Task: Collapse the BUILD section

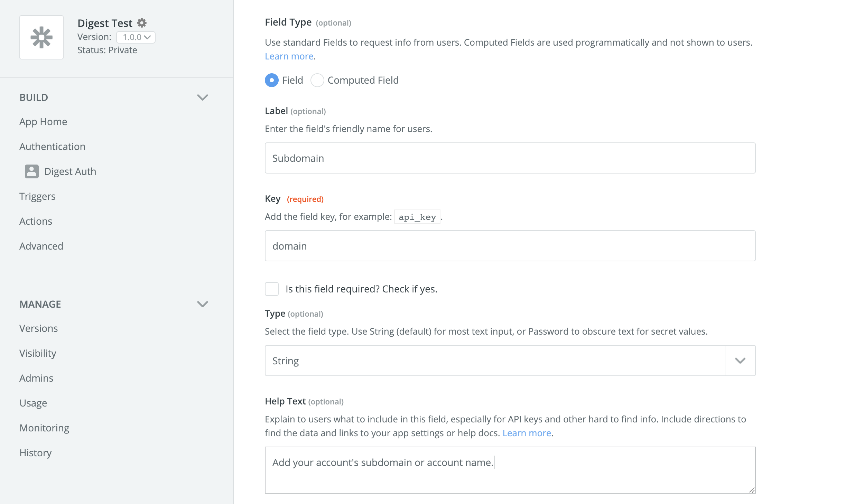Action: point(203,97)
